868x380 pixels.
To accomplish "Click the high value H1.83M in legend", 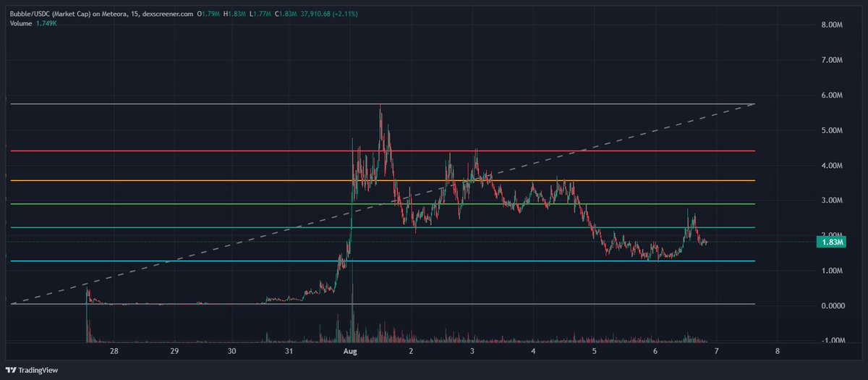I will point(236,13).
